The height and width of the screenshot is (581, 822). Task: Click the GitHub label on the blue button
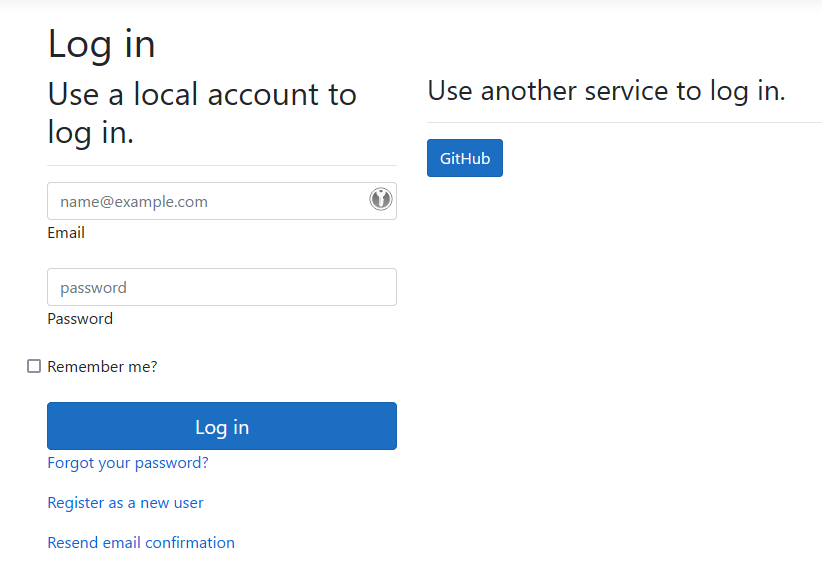[464, 157]
